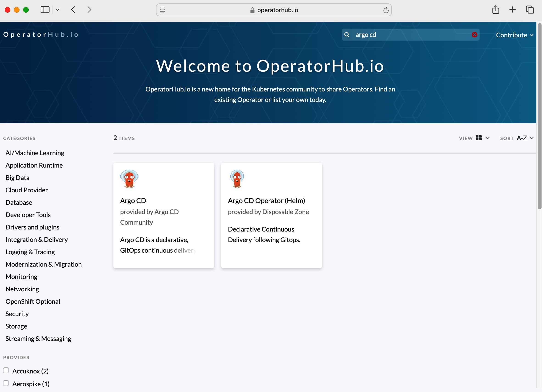Reload the operatorhub.io page

click(386, 10)
